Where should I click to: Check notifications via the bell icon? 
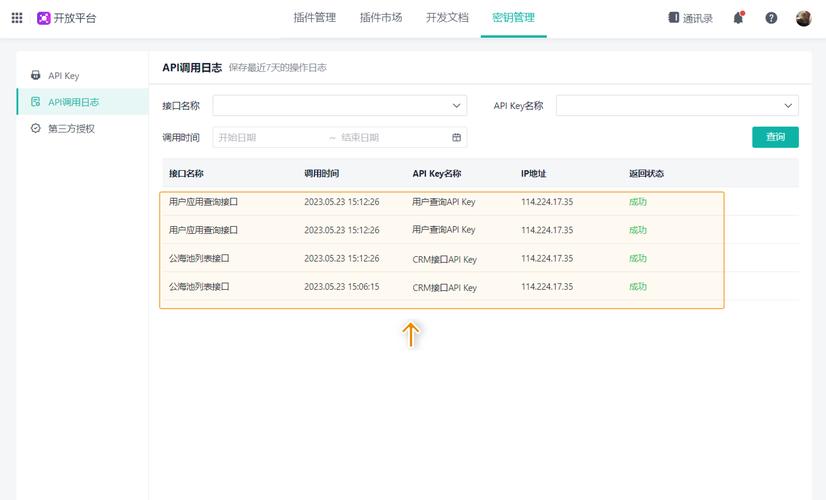(x=738, y=18)
